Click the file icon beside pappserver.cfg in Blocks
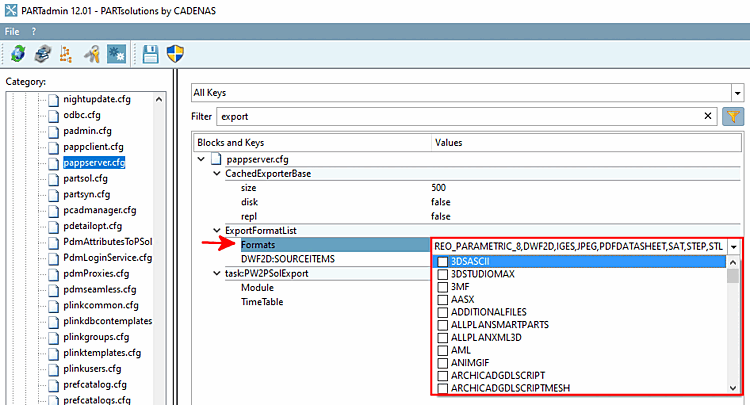Viewport: 750px width, 405px height. tap(216, 159)
